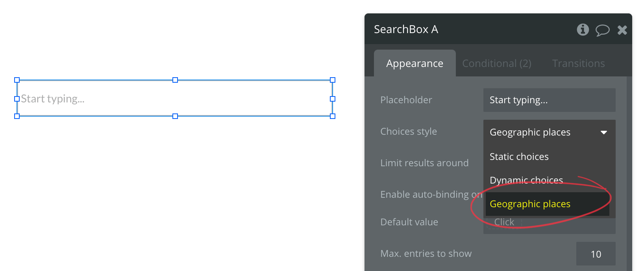
Task: Go to the Transitions tab
Action: tap(578, 63)
